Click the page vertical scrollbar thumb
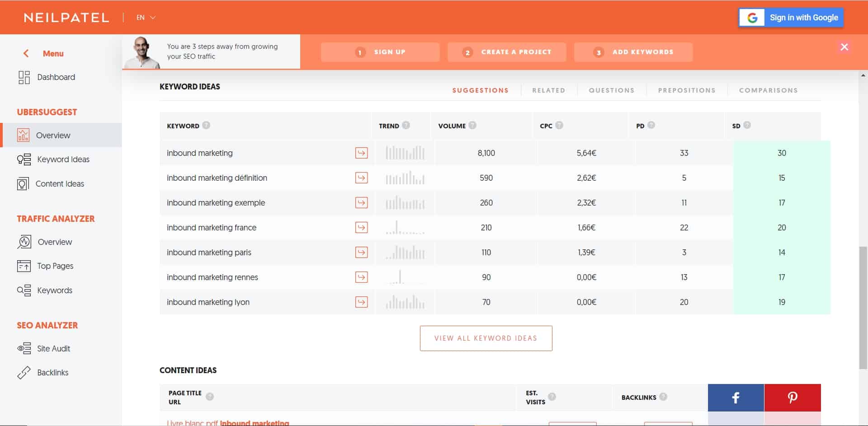 coord(863,307)
